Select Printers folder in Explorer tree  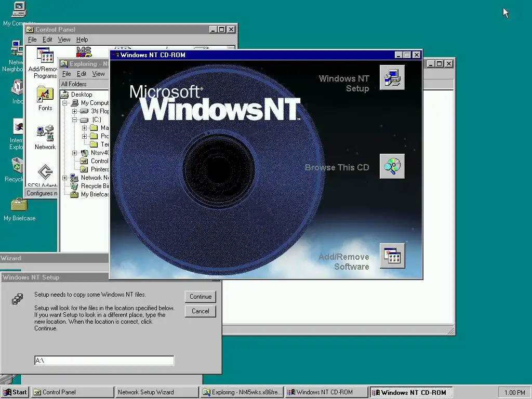[x=100, y=169]
